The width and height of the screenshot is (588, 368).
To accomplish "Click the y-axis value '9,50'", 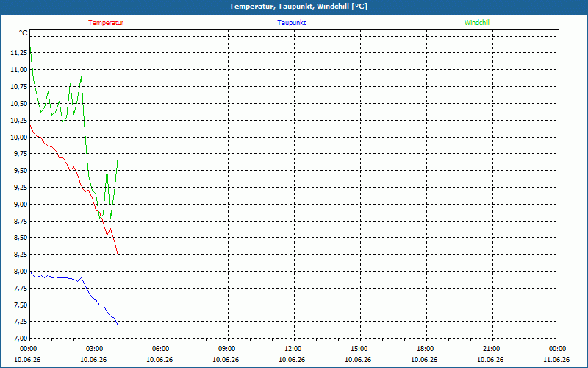I will pyautogui.click(x=21, y=171).
